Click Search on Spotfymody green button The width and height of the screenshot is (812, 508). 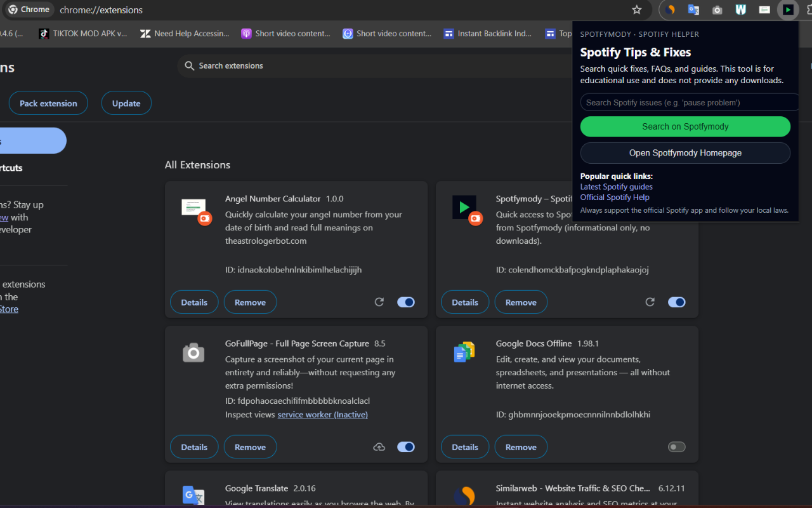[x=685, y=126]
